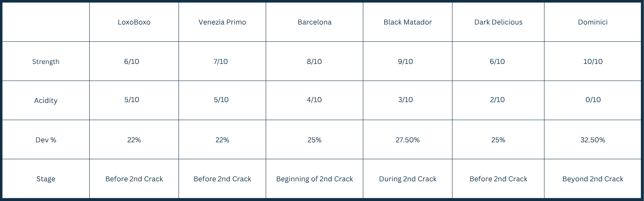This screenshot has height=201, width=644.
Task: Select the Venezia Primo column header
Action: point(222,22)
